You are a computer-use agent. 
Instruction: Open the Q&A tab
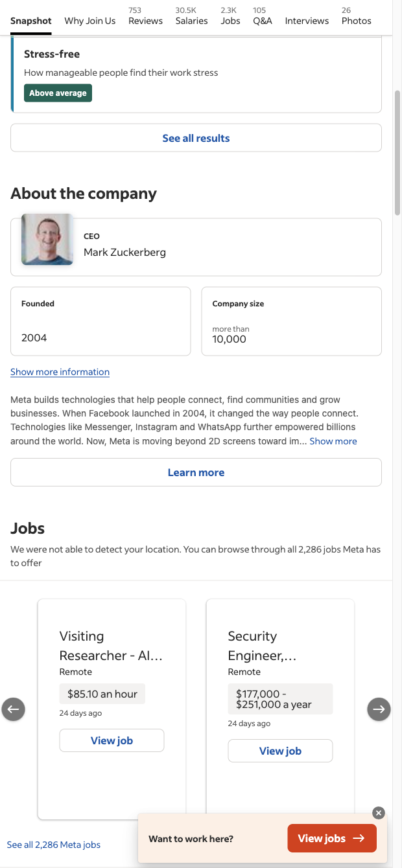click(263, 17)
